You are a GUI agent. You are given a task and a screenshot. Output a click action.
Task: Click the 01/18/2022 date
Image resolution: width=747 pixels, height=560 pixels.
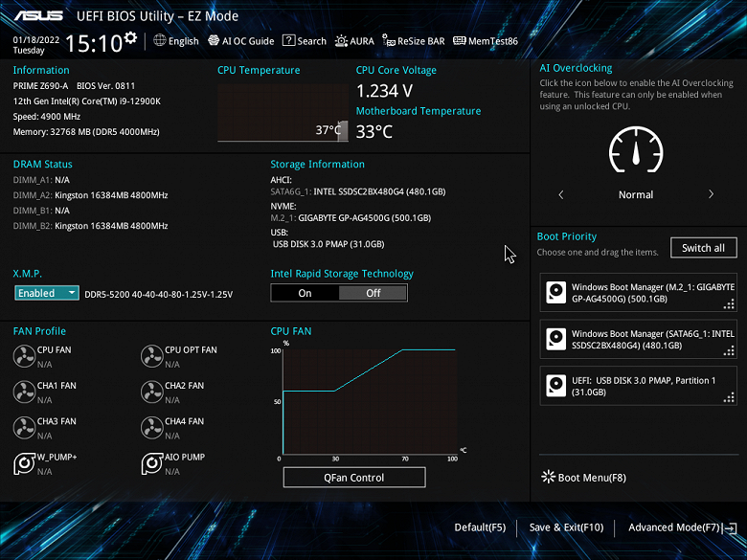pyautogui.click(x=36, y=40)
